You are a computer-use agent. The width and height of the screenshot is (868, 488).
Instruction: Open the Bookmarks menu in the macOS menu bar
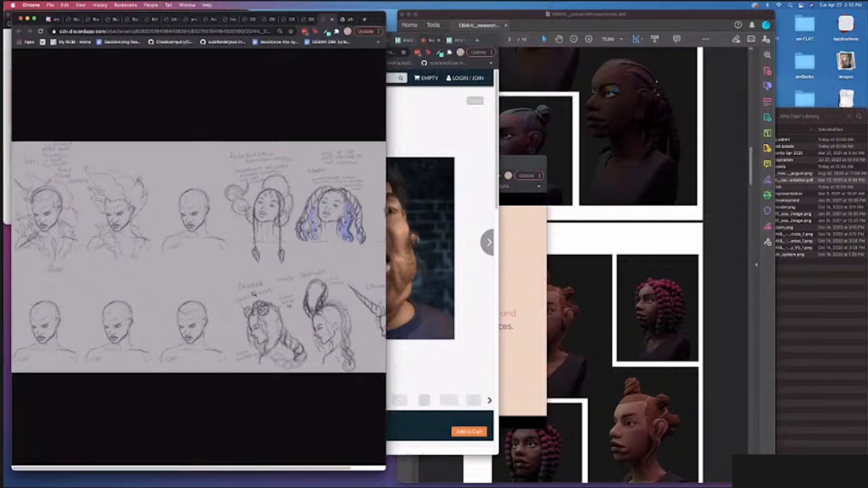[125, 5]
